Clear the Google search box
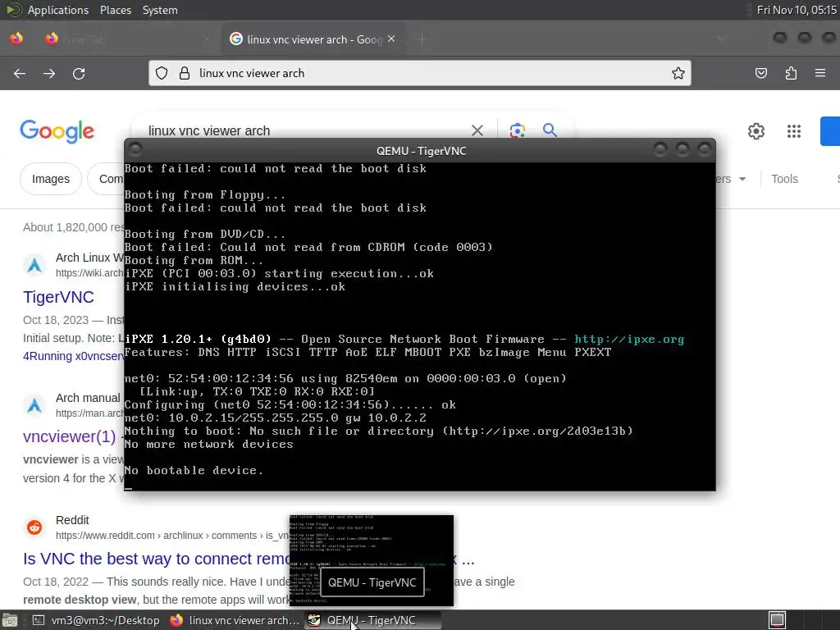Screen dimensions: 840x630 [477, 130]
